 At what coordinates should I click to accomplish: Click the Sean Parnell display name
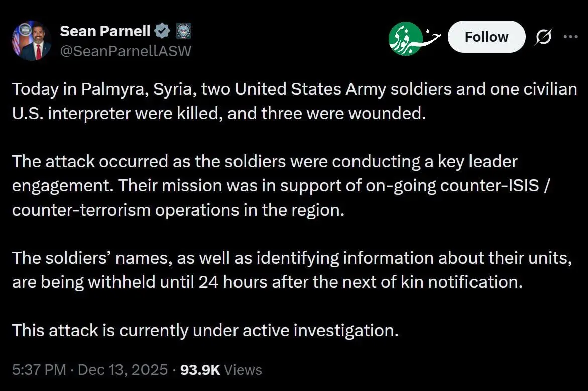coord(105,31)
